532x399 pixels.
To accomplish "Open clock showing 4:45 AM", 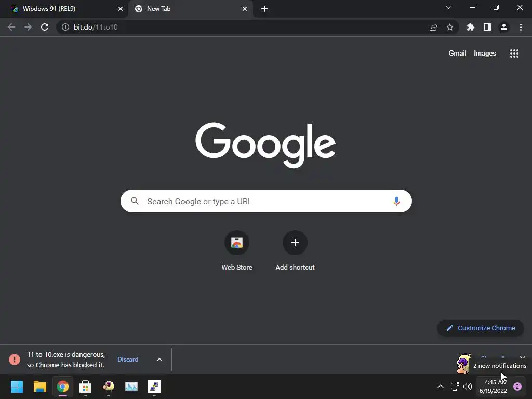I will [x=494, y=387].
